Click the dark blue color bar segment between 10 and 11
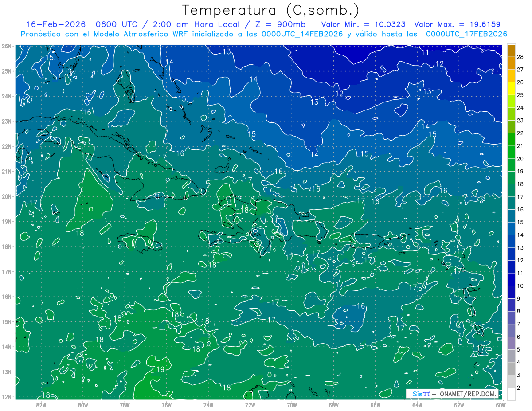The image size is (532, 411). (x=511, y=279)
